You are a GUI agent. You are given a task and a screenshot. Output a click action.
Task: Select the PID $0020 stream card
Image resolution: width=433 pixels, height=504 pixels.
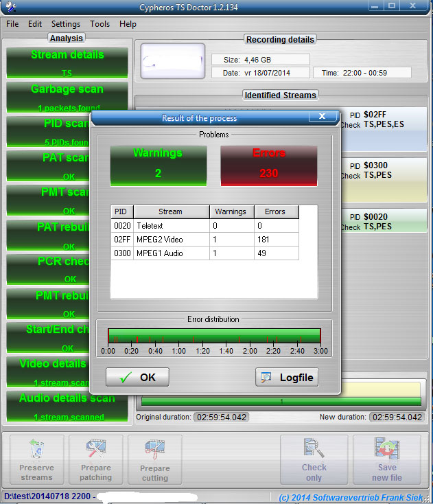384,220
